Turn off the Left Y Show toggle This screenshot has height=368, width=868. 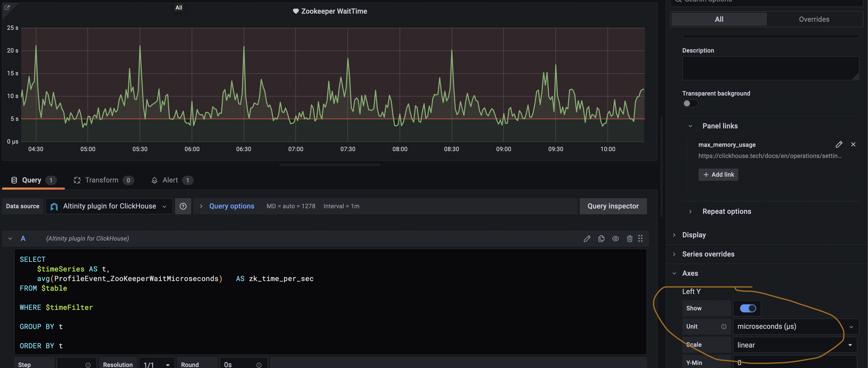coord(748,308)
